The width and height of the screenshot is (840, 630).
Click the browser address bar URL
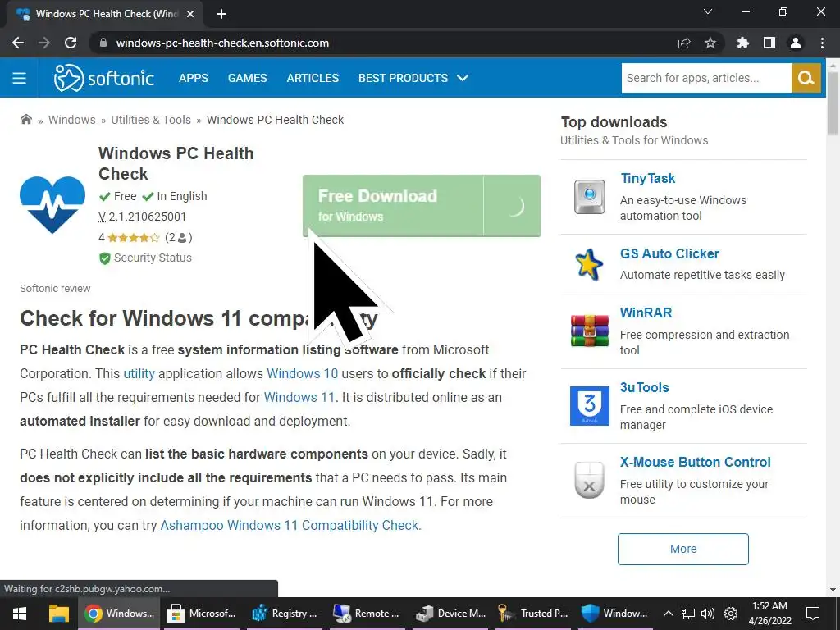tap(222, 43)
